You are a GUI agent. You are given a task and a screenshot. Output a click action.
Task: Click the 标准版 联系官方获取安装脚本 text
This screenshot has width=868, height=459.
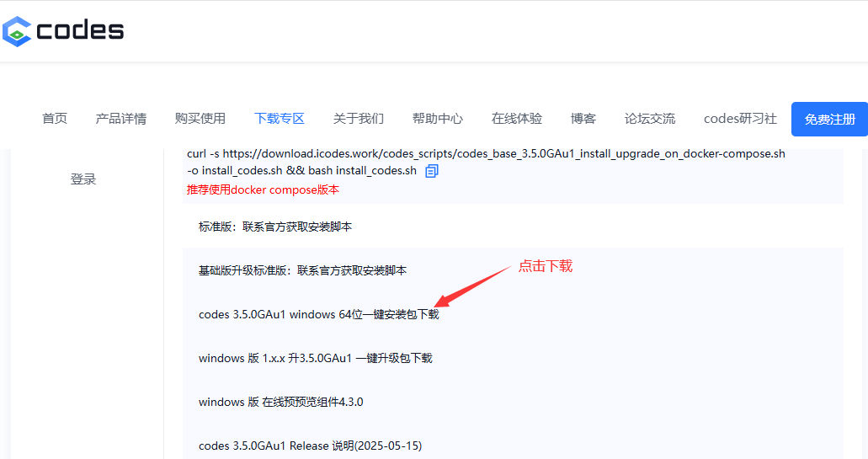[275, 227]
